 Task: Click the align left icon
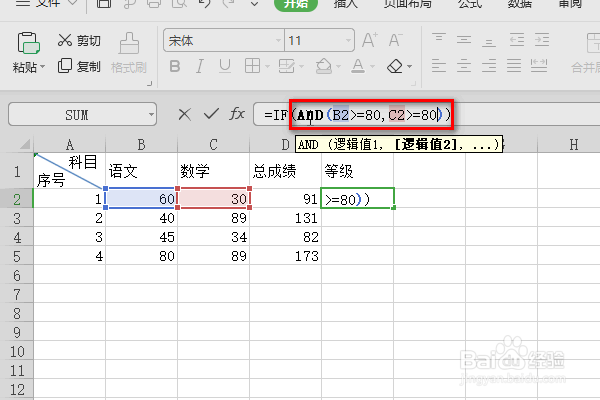[x=439, y=66]
